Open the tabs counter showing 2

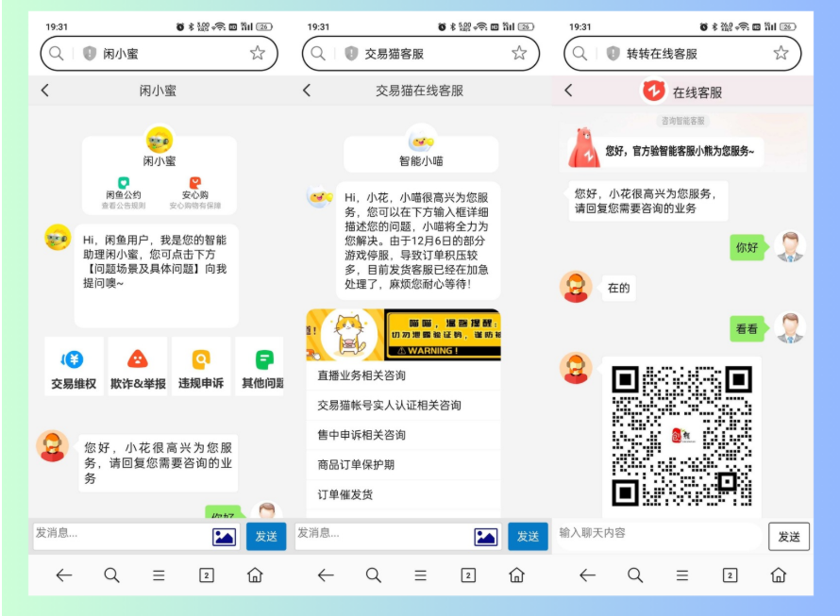point(205,574)
